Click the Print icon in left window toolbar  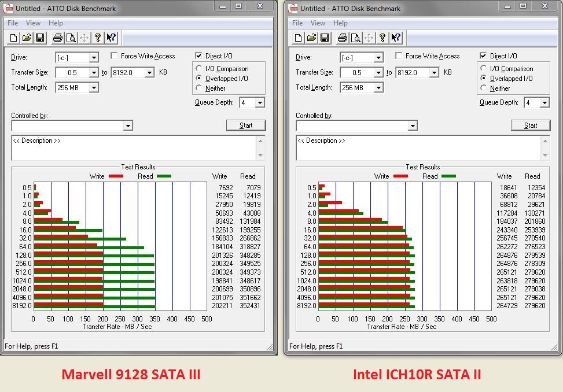[57, 38]
